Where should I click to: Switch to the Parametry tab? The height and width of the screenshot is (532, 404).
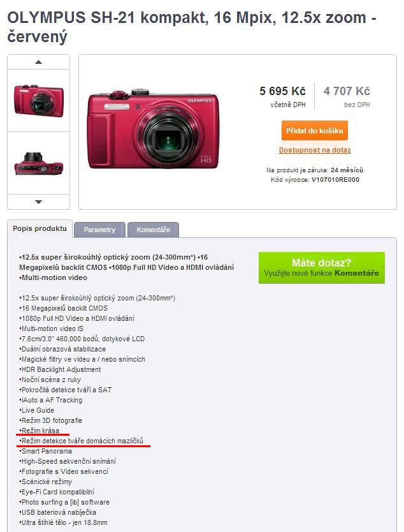99,230
